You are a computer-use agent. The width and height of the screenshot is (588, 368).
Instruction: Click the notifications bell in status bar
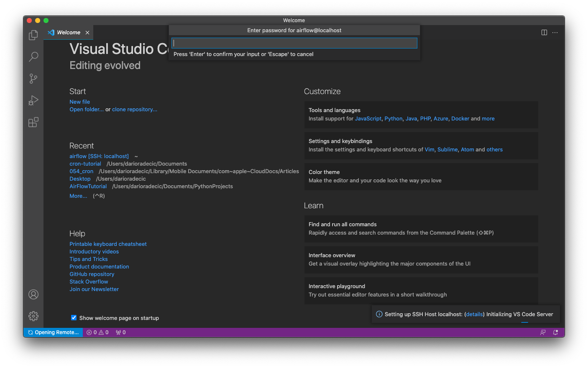coord(555,332)
